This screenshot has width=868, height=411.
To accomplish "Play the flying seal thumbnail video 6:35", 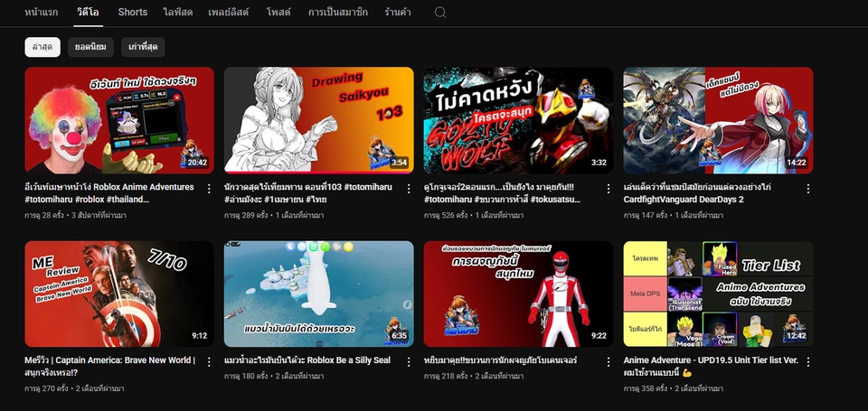I will pos(319,294).
